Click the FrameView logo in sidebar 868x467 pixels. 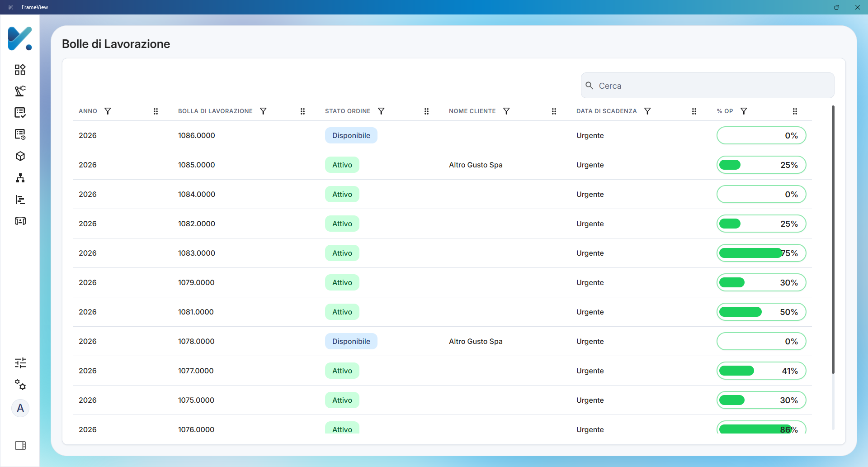pyautogui.click(x=20, y=38)
